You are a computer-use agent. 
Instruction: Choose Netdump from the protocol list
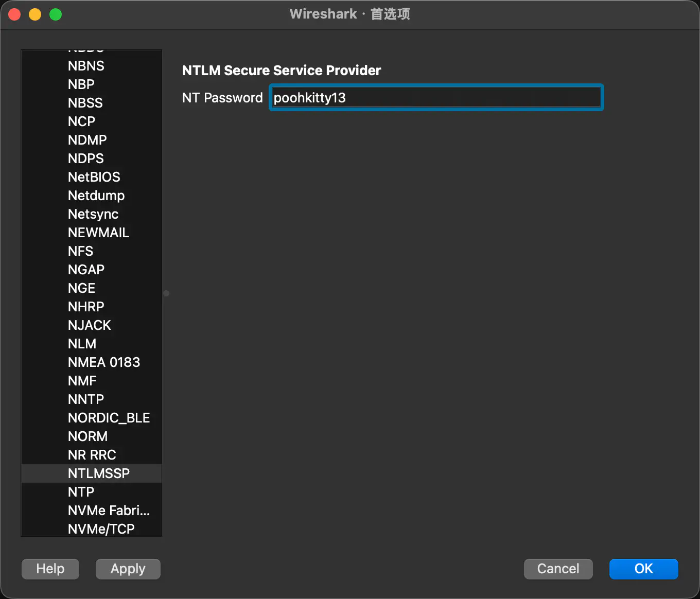(x=96, y=196)
